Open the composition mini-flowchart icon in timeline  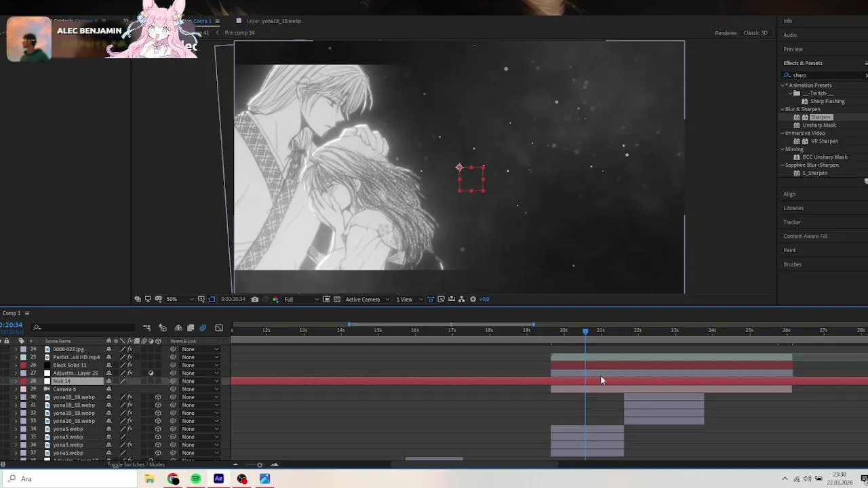click(146, 328)
